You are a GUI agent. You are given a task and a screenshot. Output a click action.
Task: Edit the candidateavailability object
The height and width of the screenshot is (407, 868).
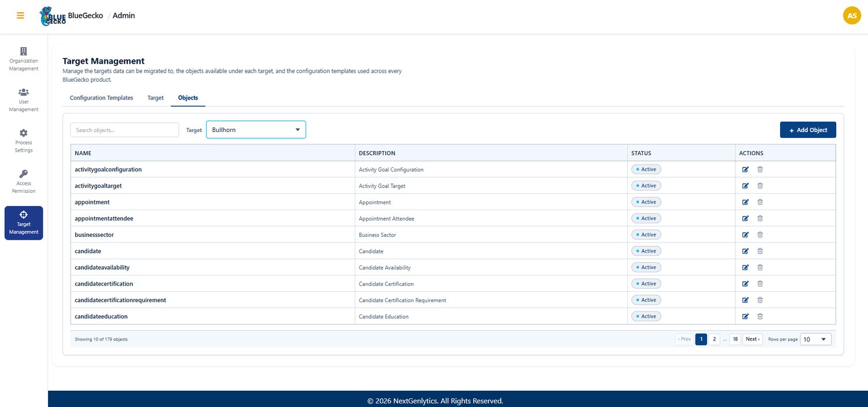745,267
